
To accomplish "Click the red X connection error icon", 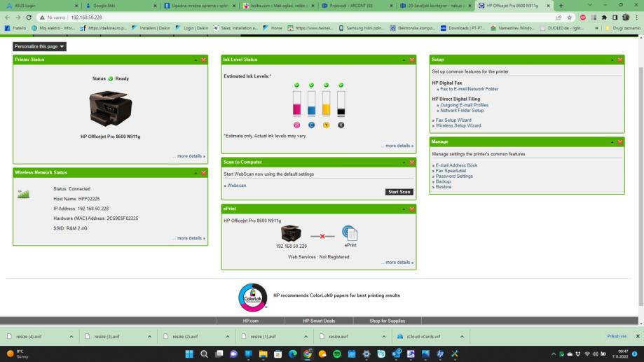I will click(x=322, y=236).
